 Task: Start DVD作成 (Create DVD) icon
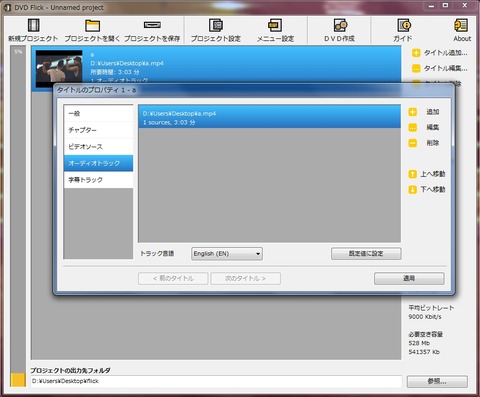(x=340, y=25)
